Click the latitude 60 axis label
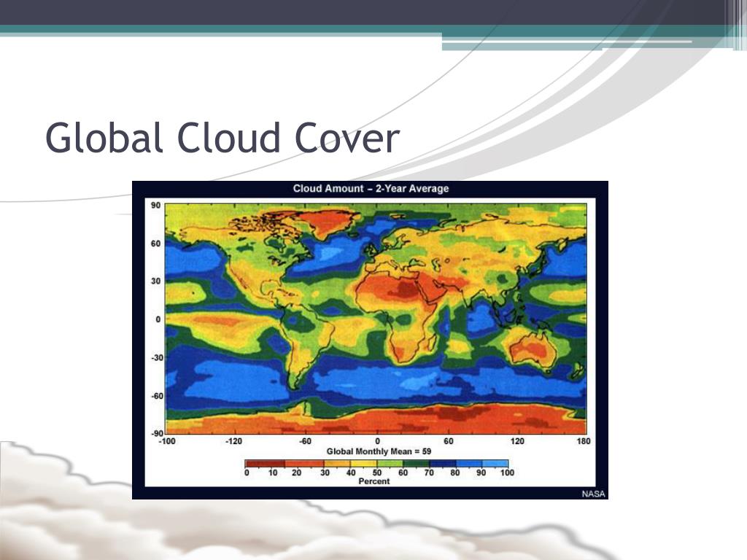Viewport: 747px width, 560px height. (156, 244)
